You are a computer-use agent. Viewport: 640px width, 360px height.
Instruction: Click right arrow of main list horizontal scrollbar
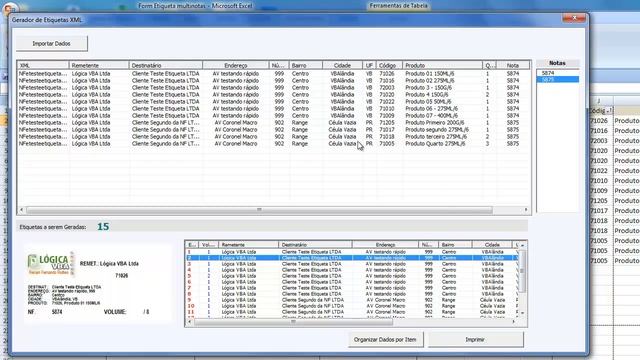(526, 210)
